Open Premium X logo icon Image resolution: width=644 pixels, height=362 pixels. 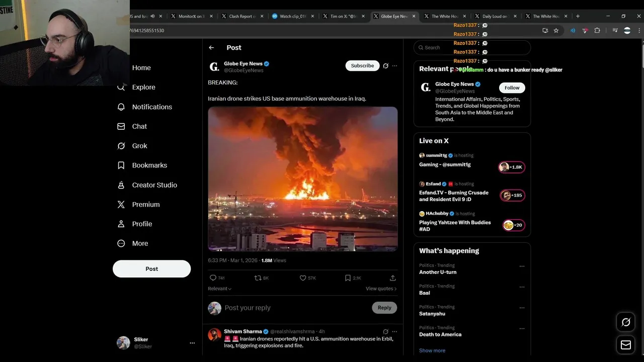point(121,205)
